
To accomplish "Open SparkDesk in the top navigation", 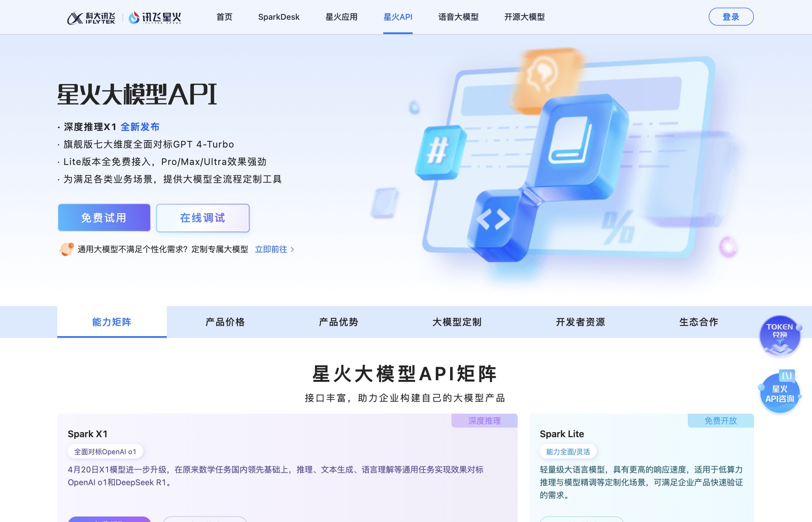I will click(279, 17).
